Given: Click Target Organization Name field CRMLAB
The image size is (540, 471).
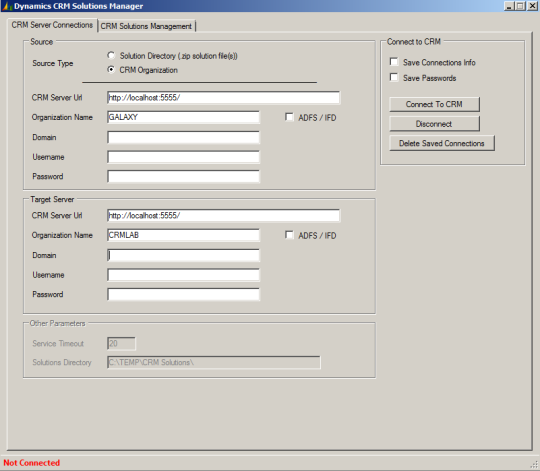Looking at the screenshot, I should coord(183,235).
